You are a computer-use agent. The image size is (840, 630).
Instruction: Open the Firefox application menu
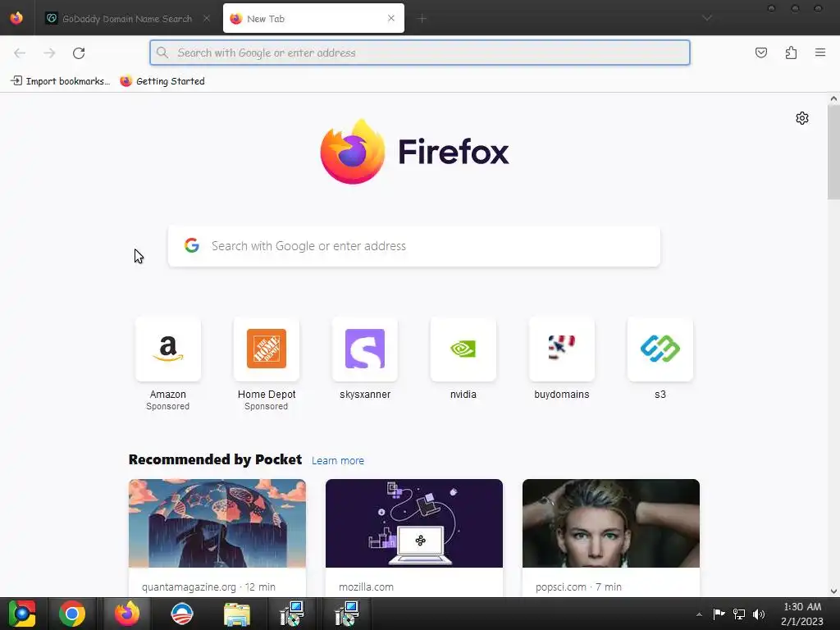coord(819,52)
